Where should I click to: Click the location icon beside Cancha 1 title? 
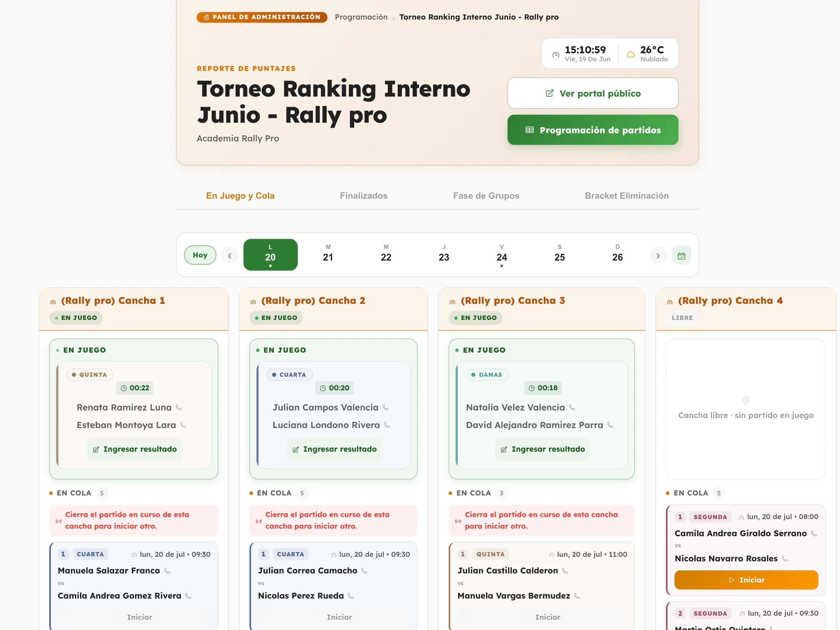[53, 302]
